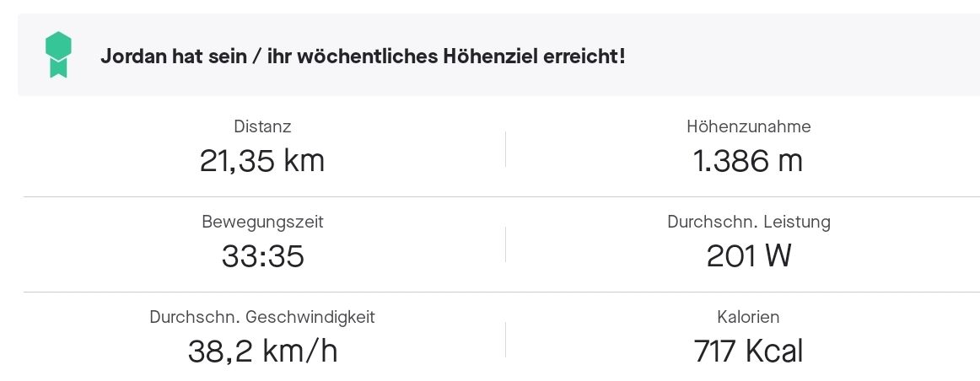Click the divider between Geschwindigkeit and Kalorien
This screenshot has height=381, width=980.
click(505, 339)
